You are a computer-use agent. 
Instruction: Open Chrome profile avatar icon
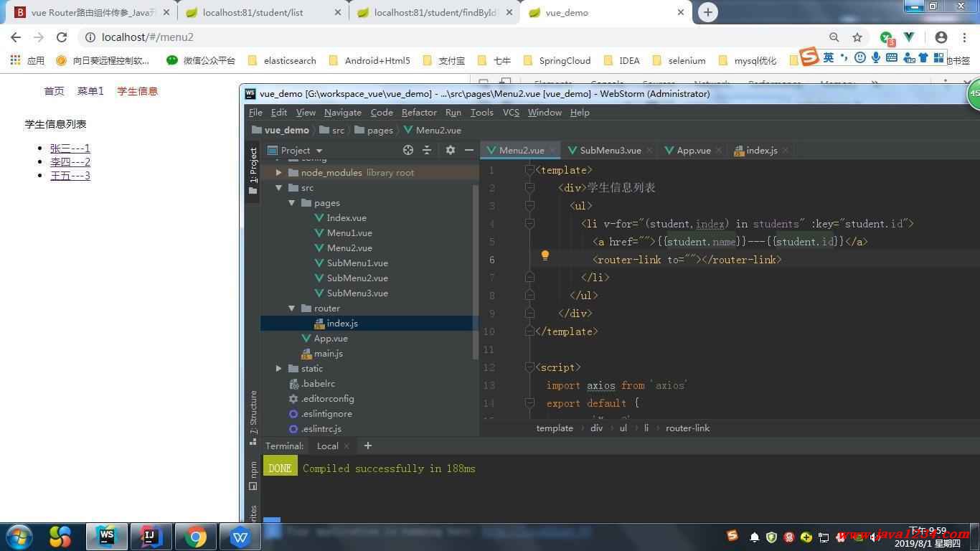click(941, 37)
